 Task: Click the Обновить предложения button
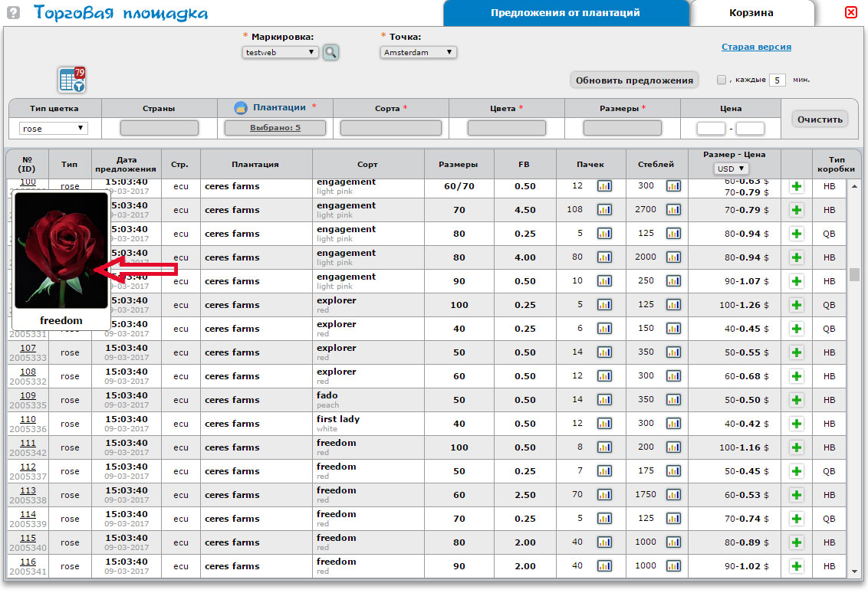point(634,80)
